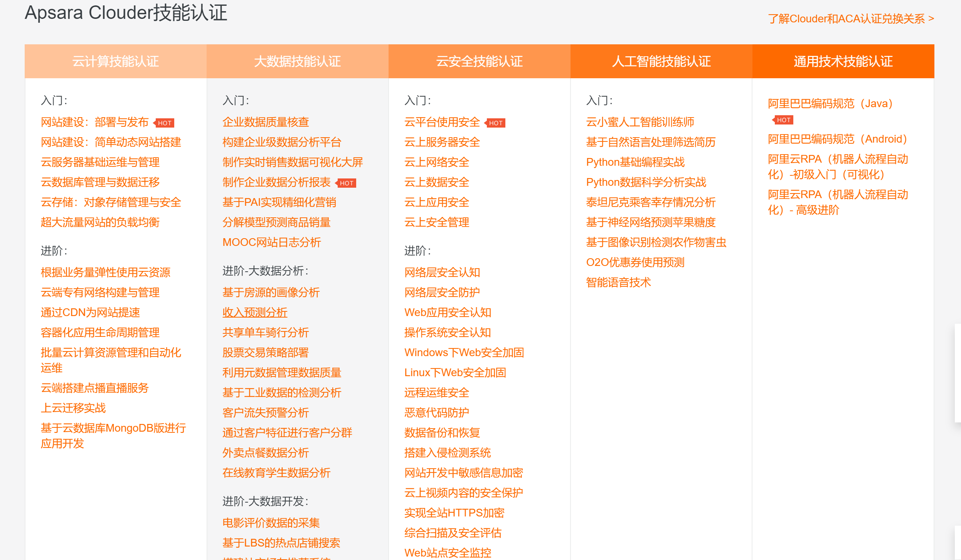The image size is (961, 560).
Task: Open Python基础编程实战 course
Action: (x=635, y=162)
